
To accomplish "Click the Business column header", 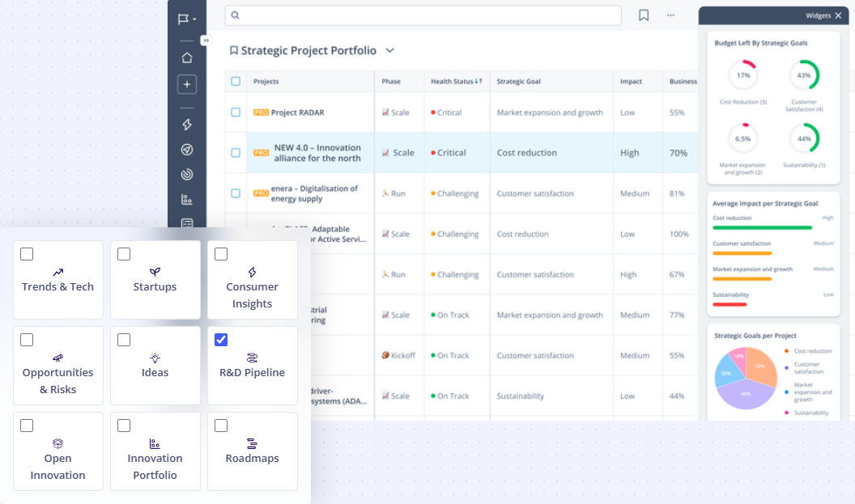I will coord(683,81).
